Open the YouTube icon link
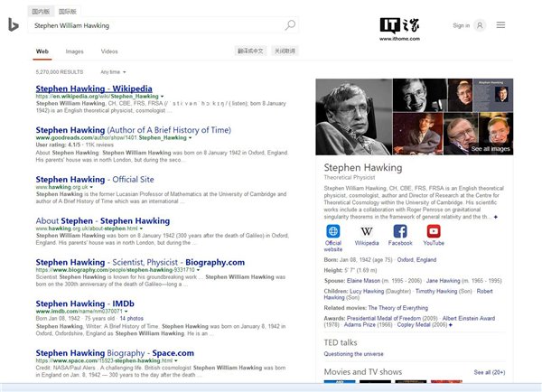The width and height of the screenshot is (542, 392). (434, 231)
